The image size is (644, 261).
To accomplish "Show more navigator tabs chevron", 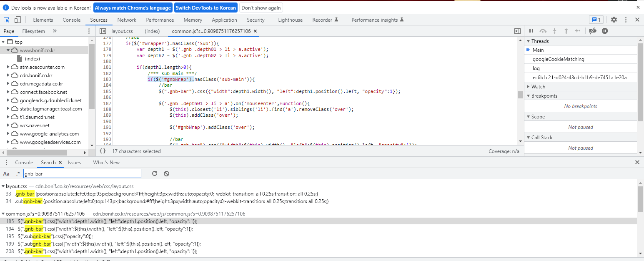I will [x=55, y=31].
